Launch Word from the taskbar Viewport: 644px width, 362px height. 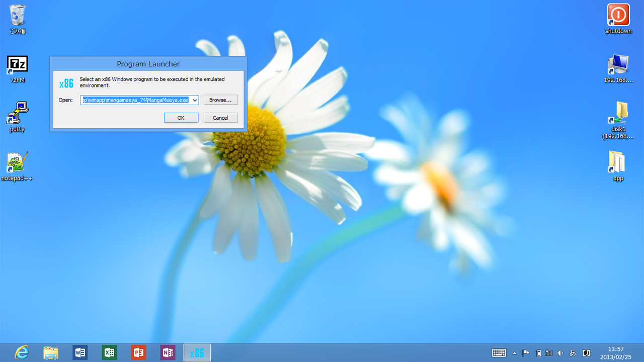pos(80,352)
